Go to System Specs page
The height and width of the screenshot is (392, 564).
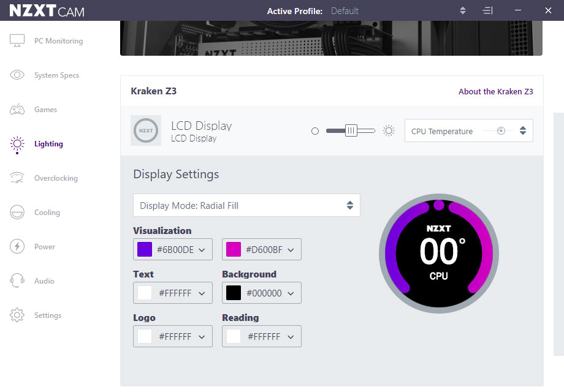coord(56,75)
